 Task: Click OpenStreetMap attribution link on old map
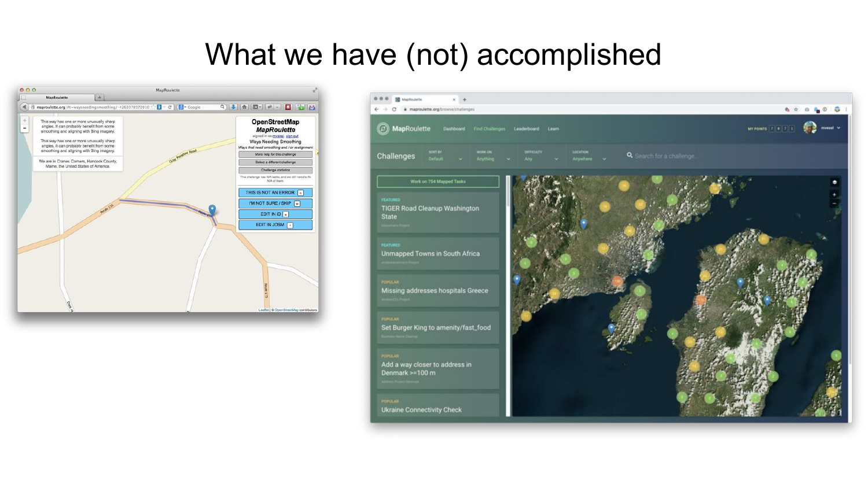pos(286,310)
